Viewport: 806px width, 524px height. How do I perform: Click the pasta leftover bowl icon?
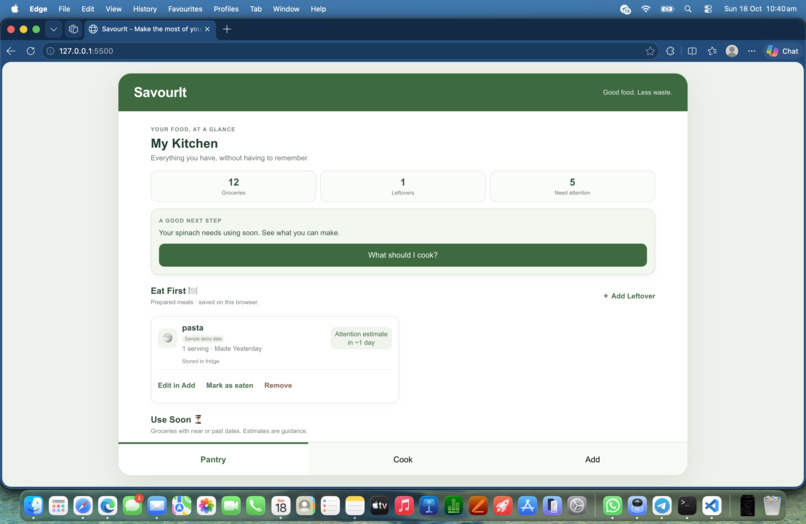click(x=168, y=338)
